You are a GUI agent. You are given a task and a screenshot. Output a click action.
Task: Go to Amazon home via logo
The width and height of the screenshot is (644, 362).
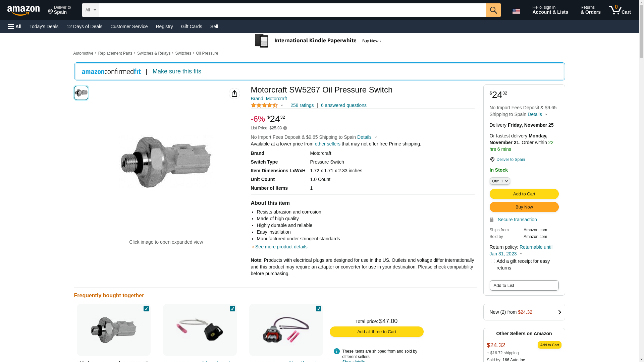click(23, 11)
